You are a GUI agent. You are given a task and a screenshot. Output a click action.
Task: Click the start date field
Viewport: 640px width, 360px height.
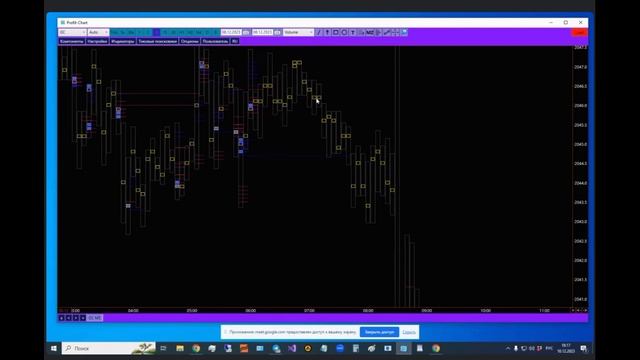(x=231, y=32)
